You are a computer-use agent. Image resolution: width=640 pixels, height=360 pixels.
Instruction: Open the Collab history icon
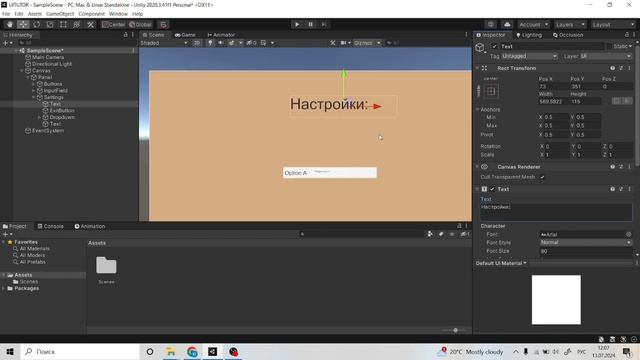491,24
